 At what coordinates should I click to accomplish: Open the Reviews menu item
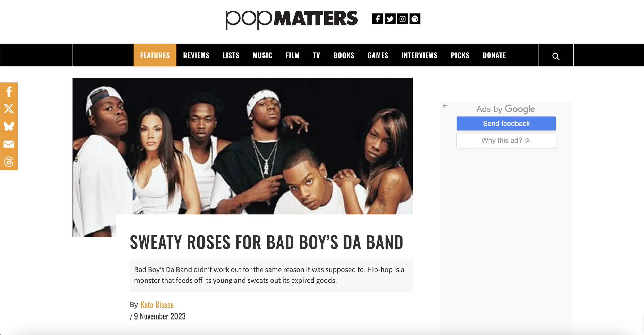tap(196, 55)
